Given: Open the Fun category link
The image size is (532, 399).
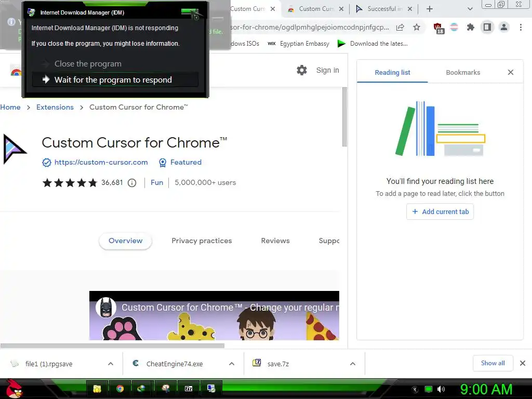Looking at the screenshot, I should (x=157, y=182).
